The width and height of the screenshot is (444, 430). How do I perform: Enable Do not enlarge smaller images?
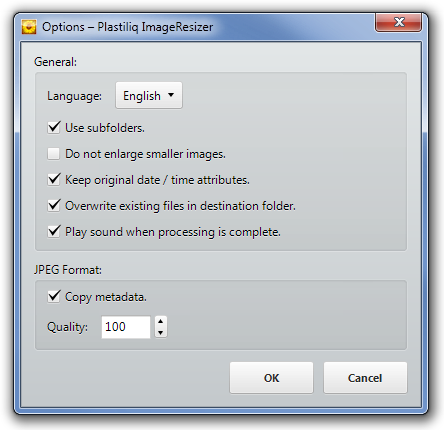coord(54,154)
